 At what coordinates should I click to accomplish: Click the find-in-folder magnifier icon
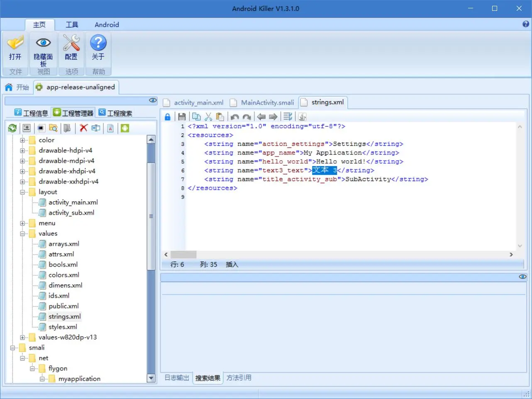53,128
